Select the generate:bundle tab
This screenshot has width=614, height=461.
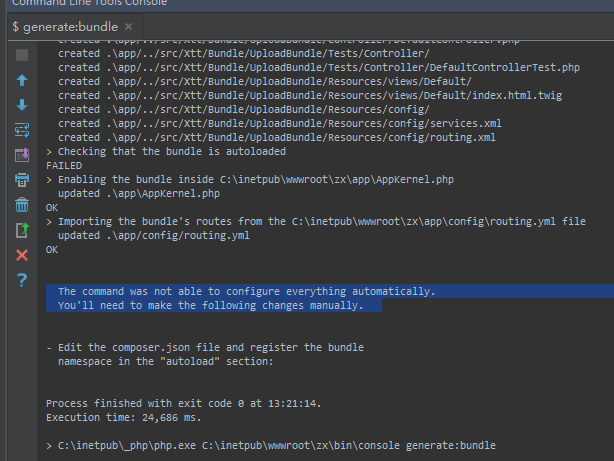[x=70, y=27]
